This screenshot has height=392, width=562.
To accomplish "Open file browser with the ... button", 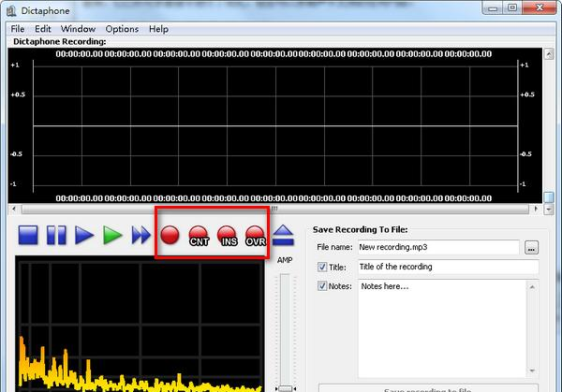I will click(x=531, y=248).
